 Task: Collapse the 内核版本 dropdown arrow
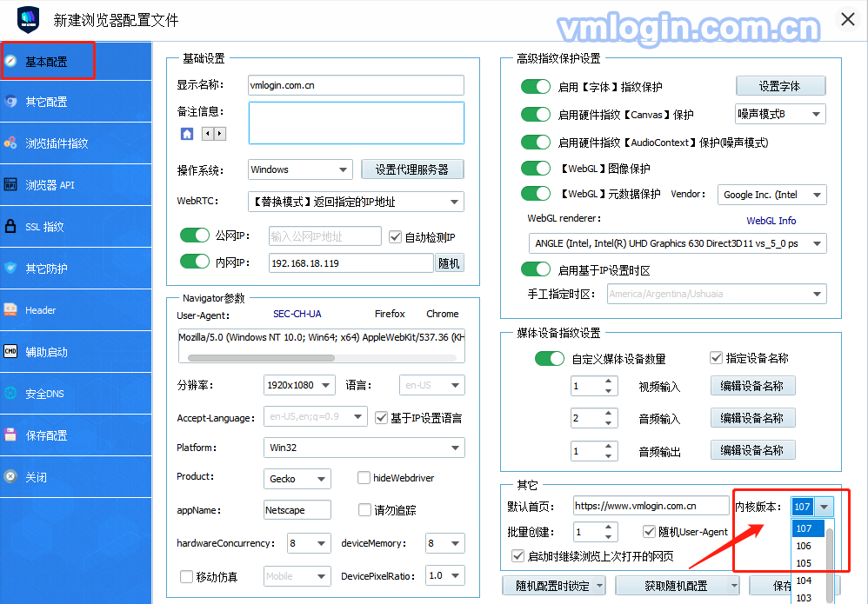coord(825,507)
